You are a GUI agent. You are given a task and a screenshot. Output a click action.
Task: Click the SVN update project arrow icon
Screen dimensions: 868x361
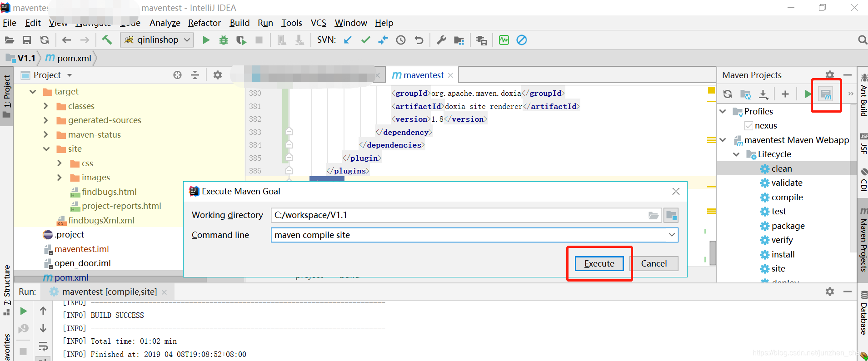(348, 40)
